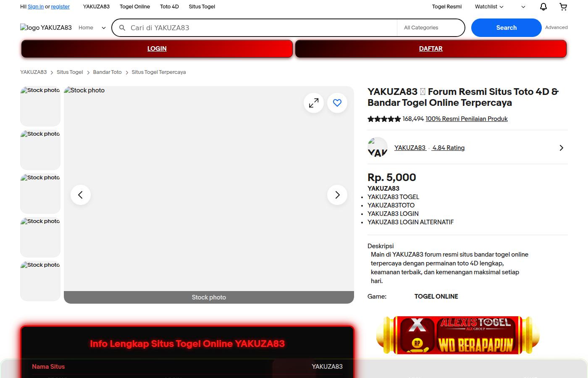Open seller details arrow beside YAKUZA83 rating

(x=562, y=148)
